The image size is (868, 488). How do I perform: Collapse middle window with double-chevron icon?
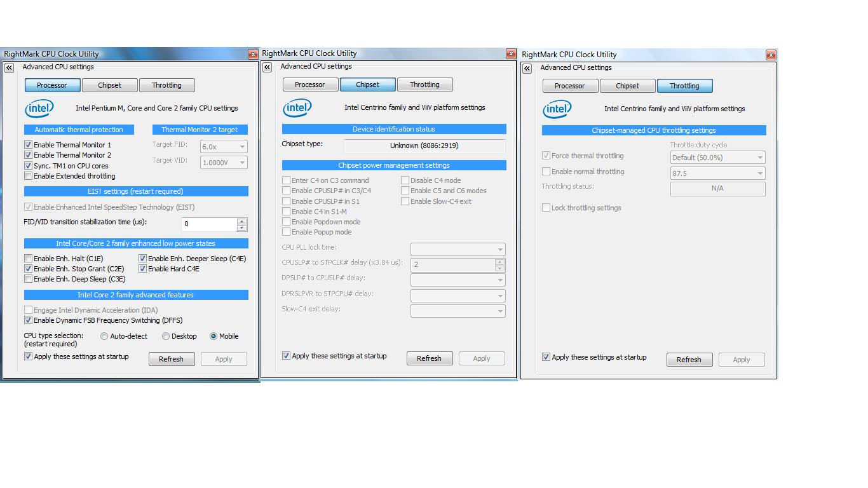(x=267, y=67)
